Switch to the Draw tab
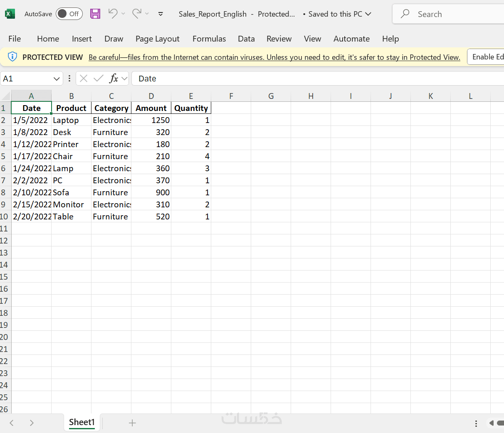 point(114,39)
